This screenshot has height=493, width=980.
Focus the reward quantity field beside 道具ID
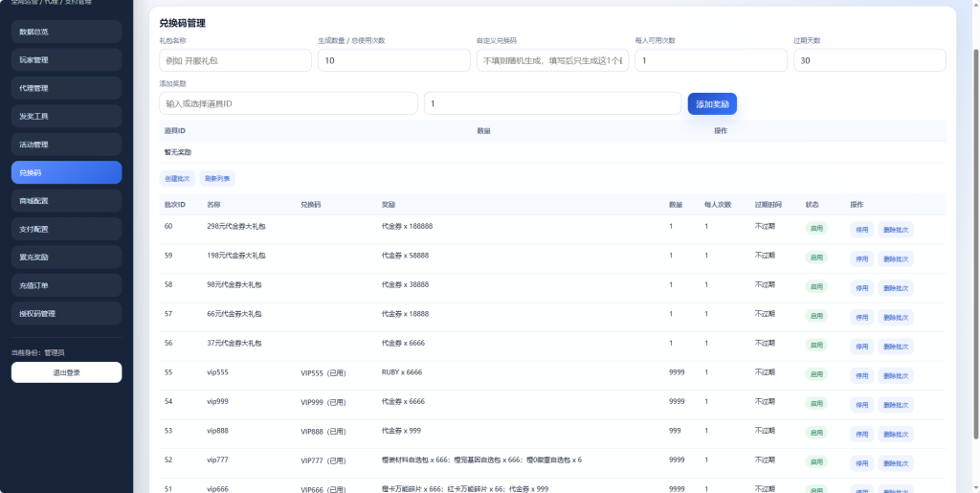click(552, 103)
